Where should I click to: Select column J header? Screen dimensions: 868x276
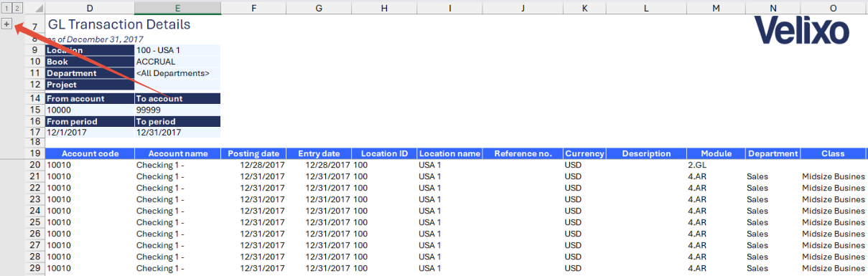[x=523, y=7]
